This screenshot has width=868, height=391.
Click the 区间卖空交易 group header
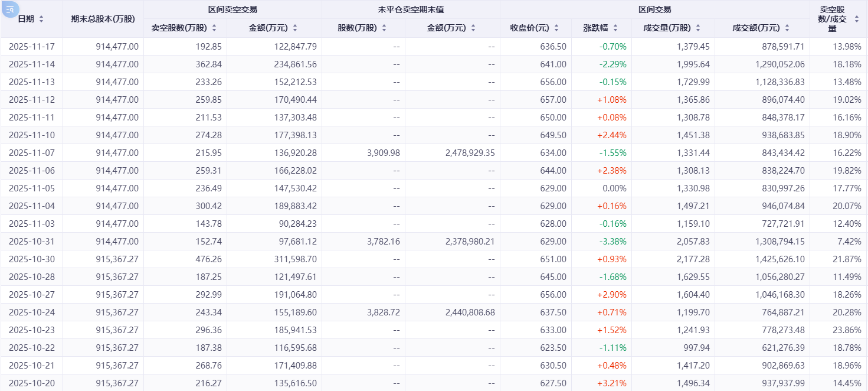click(x=232, y=9)
